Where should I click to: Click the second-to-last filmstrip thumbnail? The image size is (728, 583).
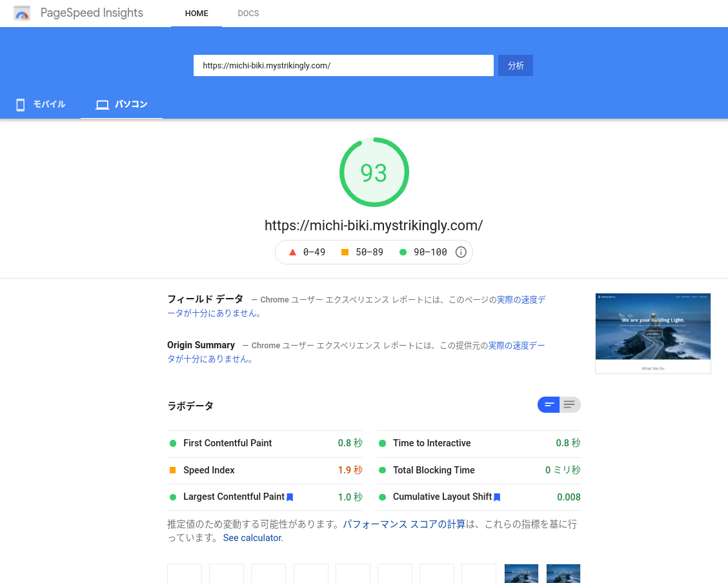(x=521, y=574)
